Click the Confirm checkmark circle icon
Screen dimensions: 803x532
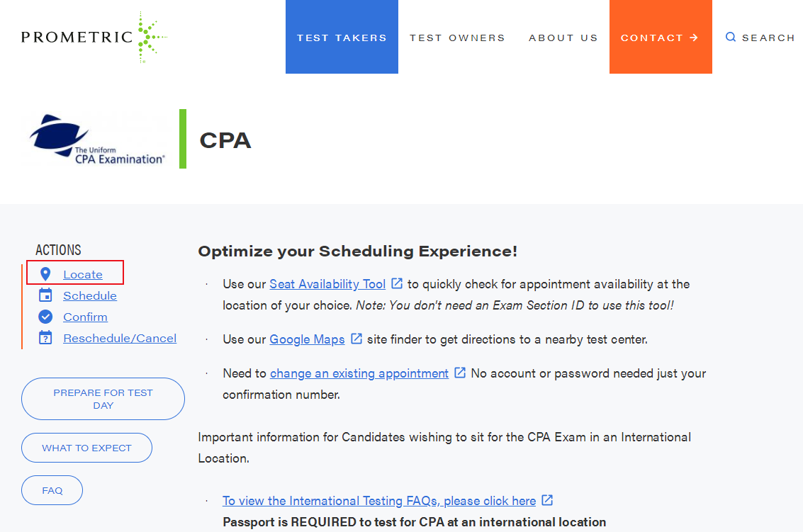coord(45,317)
